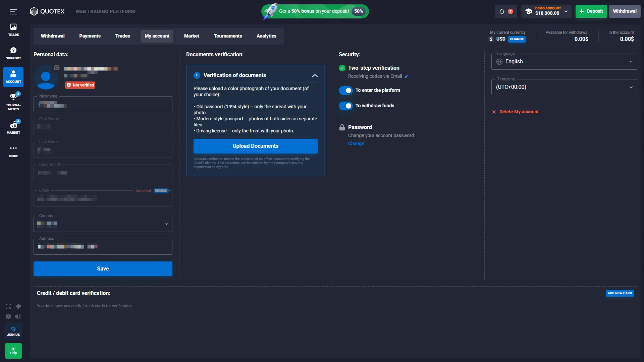Click the Quotex logo
This screenshot has width=644, height=362.
(47, 11)
